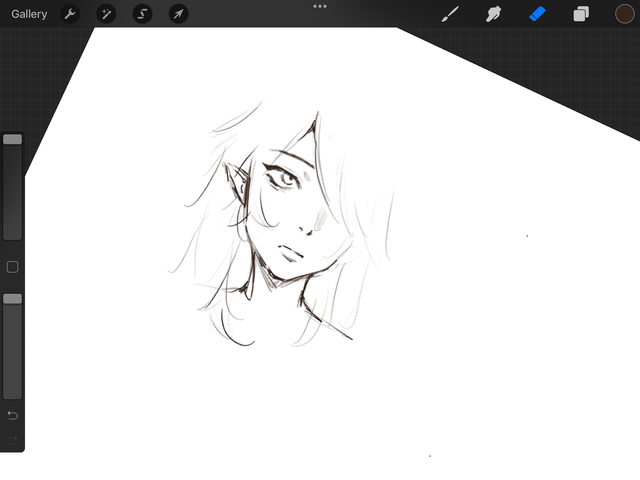Open the Actions wrench menu
The image size is (640, 480).
(x=70, y=14)
